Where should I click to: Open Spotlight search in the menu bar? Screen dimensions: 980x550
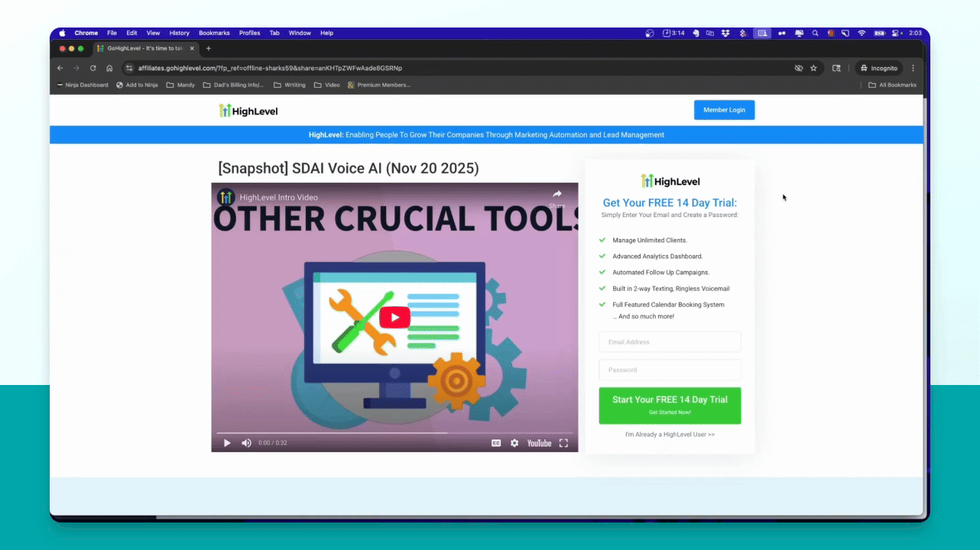[x=816, y=33]
